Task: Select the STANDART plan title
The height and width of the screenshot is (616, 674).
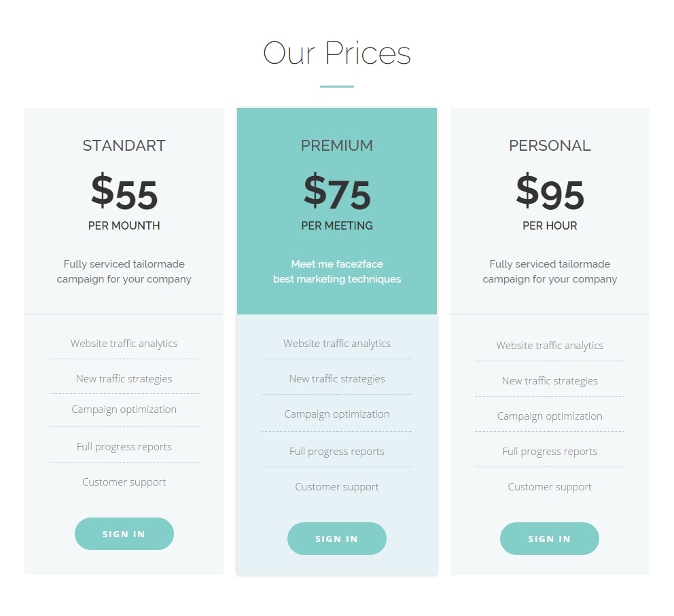Action: [124, 145]
